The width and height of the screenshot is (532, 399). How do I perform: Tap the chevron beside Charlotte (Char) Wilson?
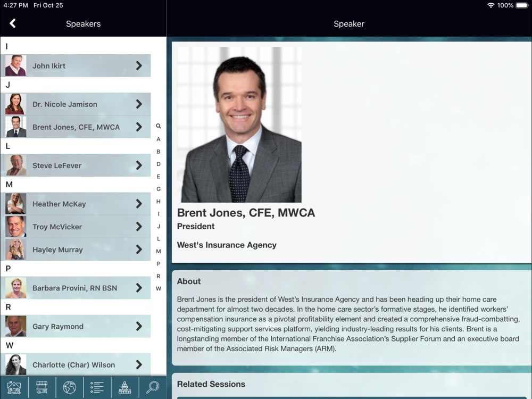click(139, 365)
